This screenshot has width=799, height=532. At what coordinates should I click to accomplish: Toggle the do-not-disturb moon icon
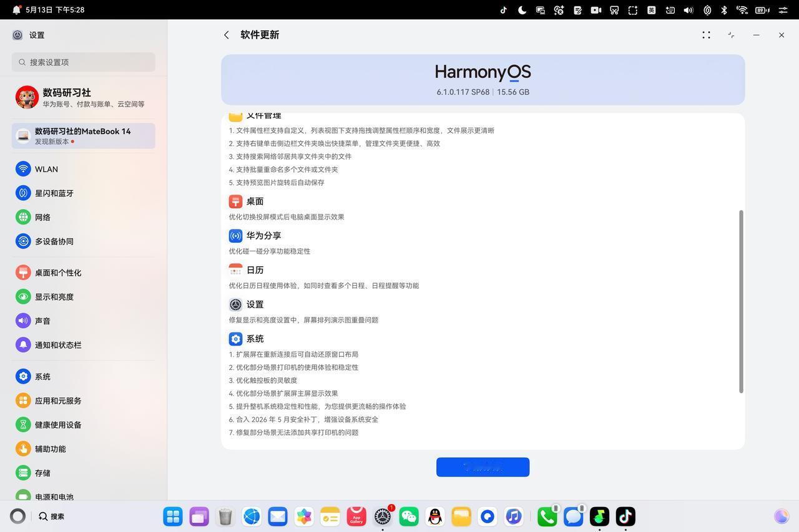tap(522, 10)
